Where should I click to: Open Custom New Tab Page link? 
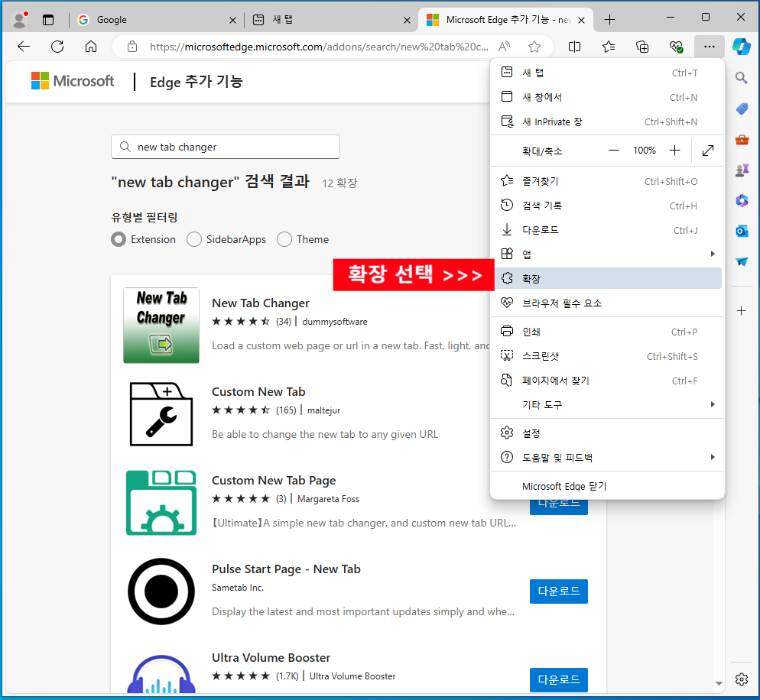pyautogui.click(x=274, y=481)
